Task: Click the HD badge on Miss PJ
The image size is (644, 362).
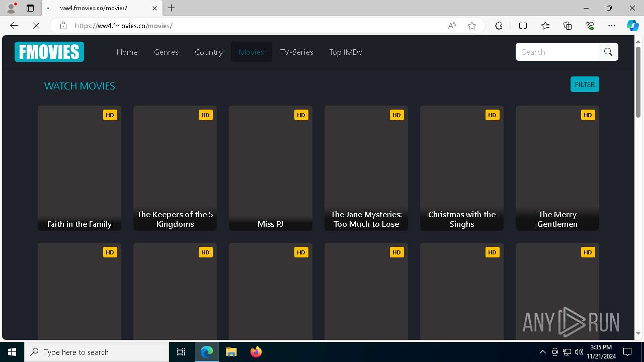Action: click(301, 115)
